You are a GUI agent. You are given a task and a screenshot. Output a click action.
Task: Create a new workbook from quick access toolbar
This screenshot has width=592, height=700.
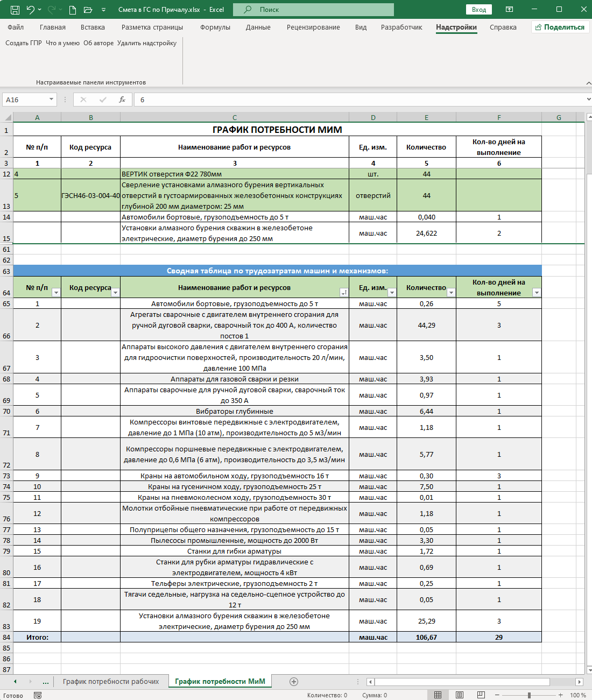point(73,10)
